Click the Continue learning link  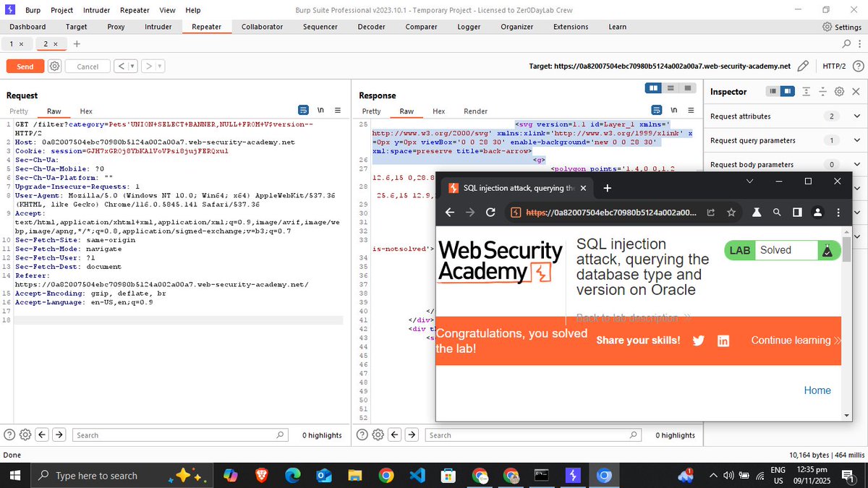[796, 341]
